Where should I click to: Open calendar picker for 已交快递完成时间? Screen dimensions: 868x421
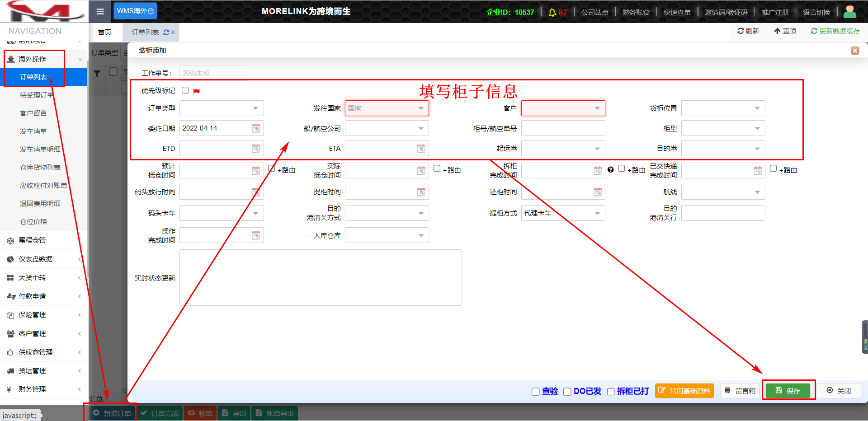[x=758, y=171]
